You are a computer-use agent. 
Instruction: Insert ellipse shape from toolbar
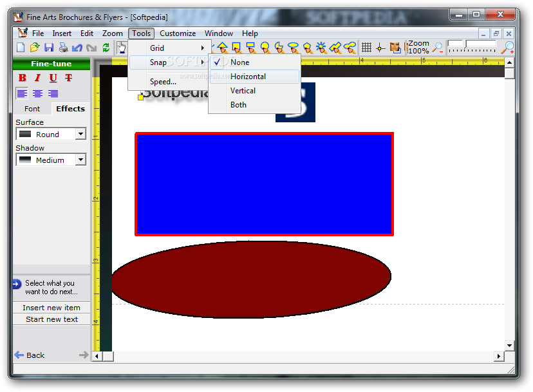pyautogui.click(x=293, y=48)
